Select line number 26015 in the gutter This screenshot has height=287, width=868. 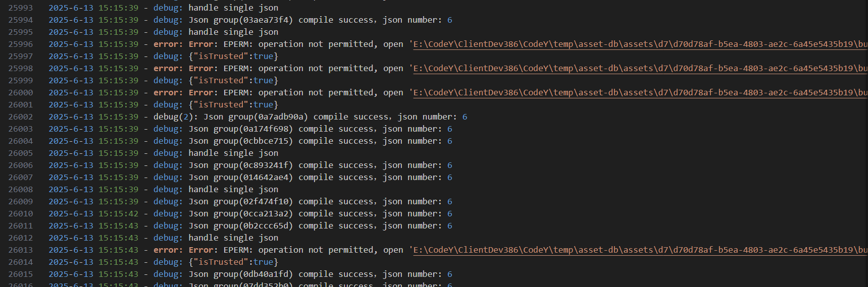21,274
